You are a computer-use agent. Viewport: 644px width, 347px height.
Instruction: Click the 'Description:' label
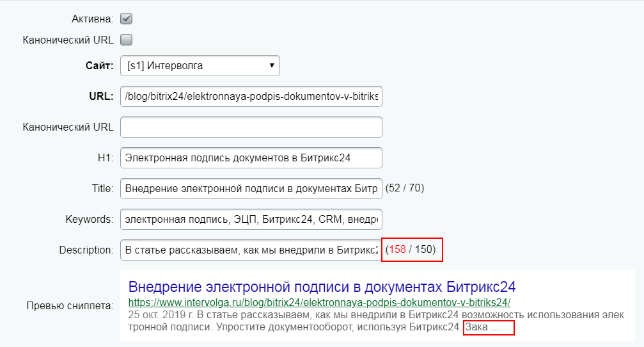(86, 250)
